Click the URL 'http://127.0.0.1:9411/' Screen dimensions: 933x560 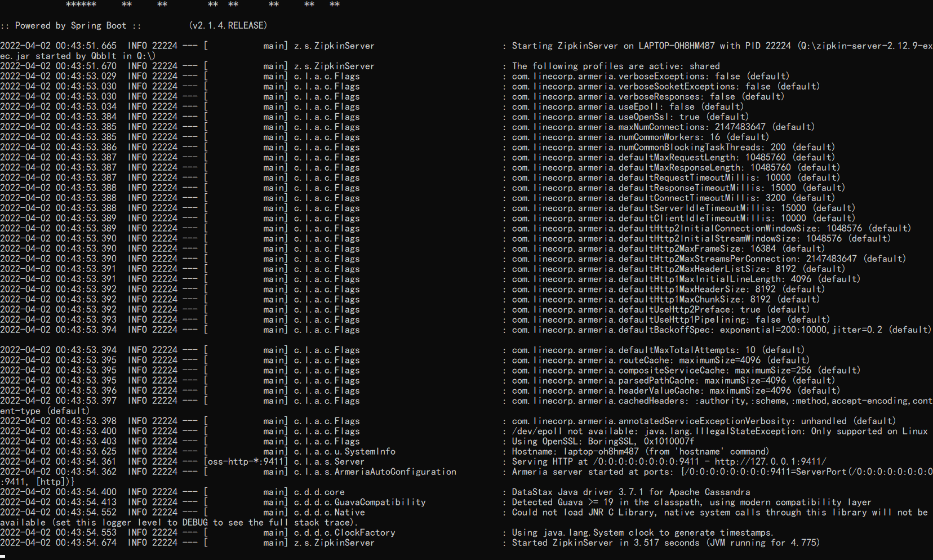point(770,461)
